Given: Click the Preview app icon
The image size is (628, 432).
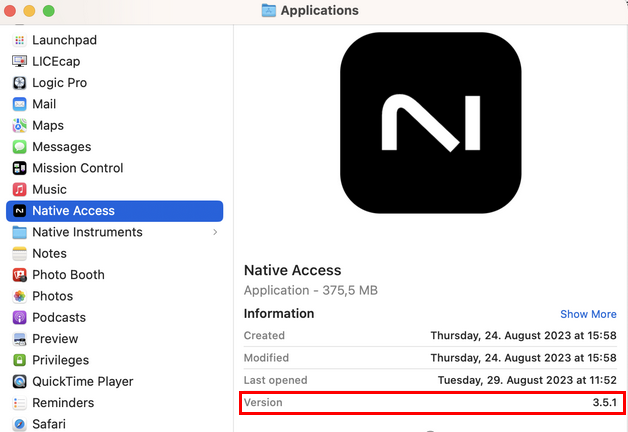Looking at the screenshot, I should 19,339.
